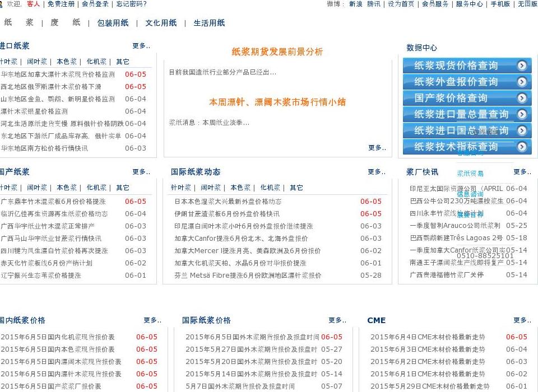The image size is (538, 392).
Task: Open 巴西鹦鹉新建Três Lagoas 2号 news
Action: 456,238
